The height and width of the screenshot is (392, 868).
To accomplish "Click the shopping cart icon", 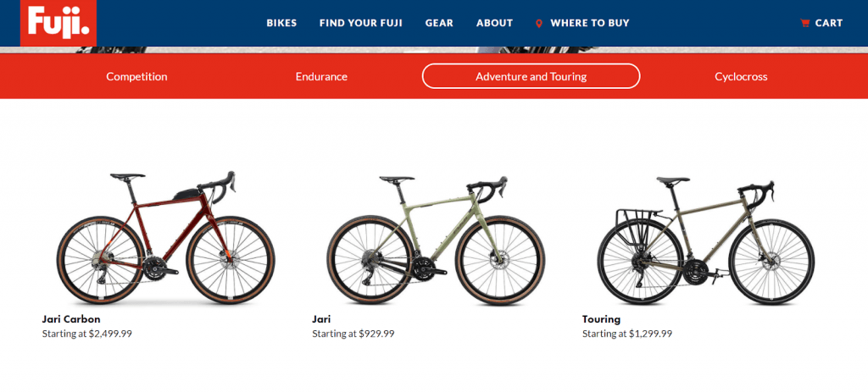I will pos(805,23).
